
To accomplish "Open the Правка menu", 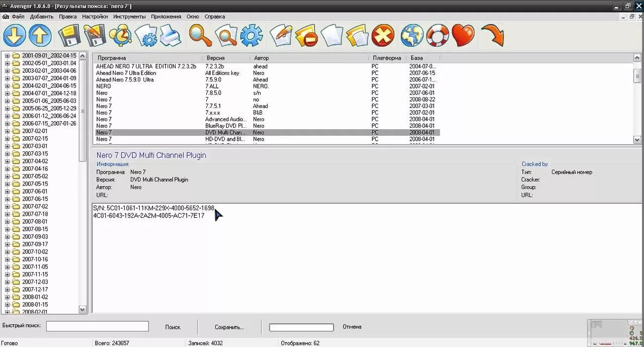I will point(68,17).
